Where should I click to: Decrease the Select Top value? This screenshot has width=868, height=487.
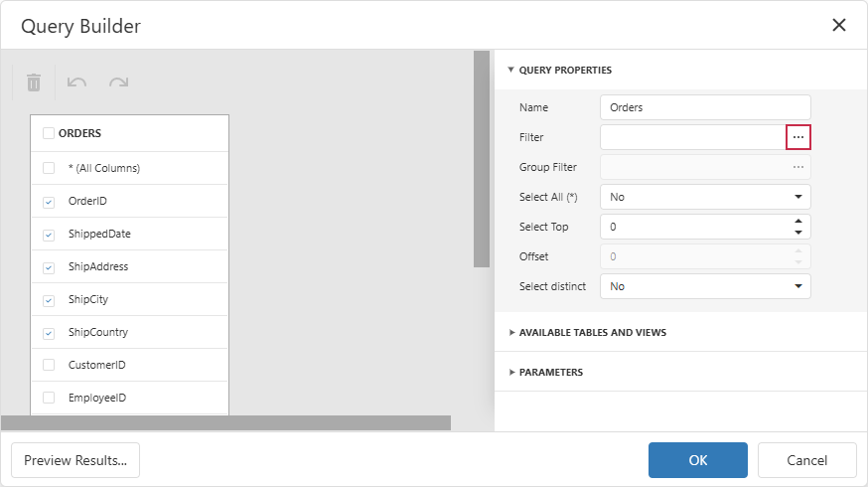click(x=798, y=233)
